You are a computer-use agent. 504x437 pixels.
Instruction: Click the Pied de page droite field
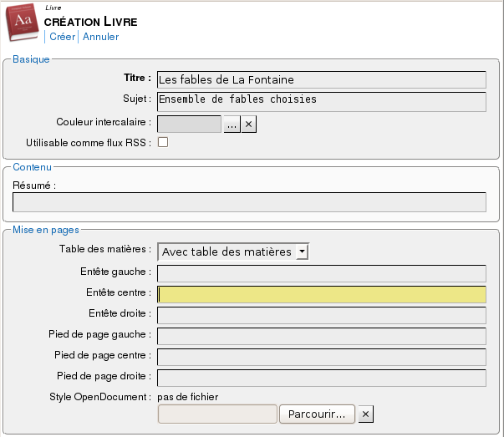tap(322, 378)
